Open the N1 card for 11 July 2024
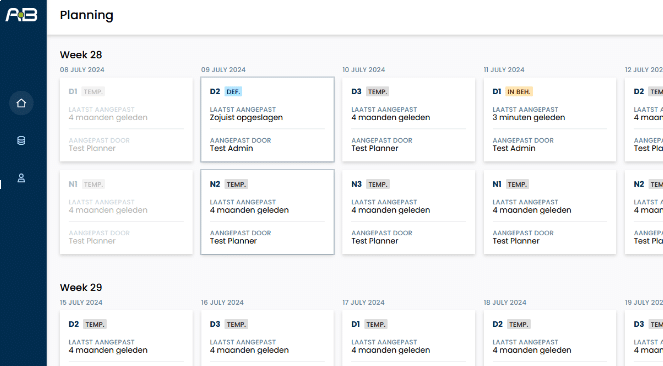 (x=550, y=212)
